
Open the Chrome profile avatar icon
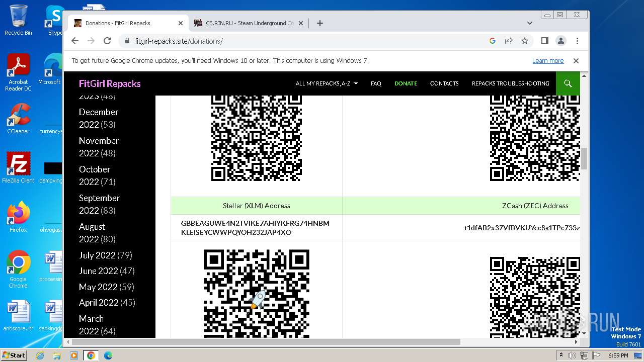point(560,41)
